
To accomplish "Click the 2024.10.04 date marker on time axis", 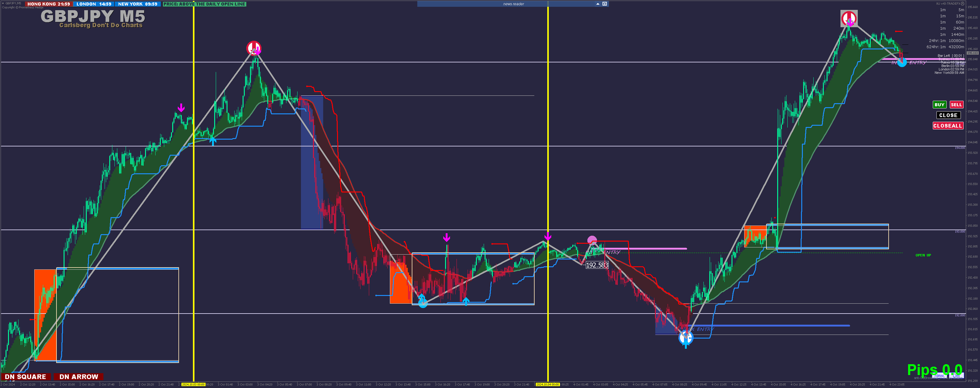I will point(548,385).
